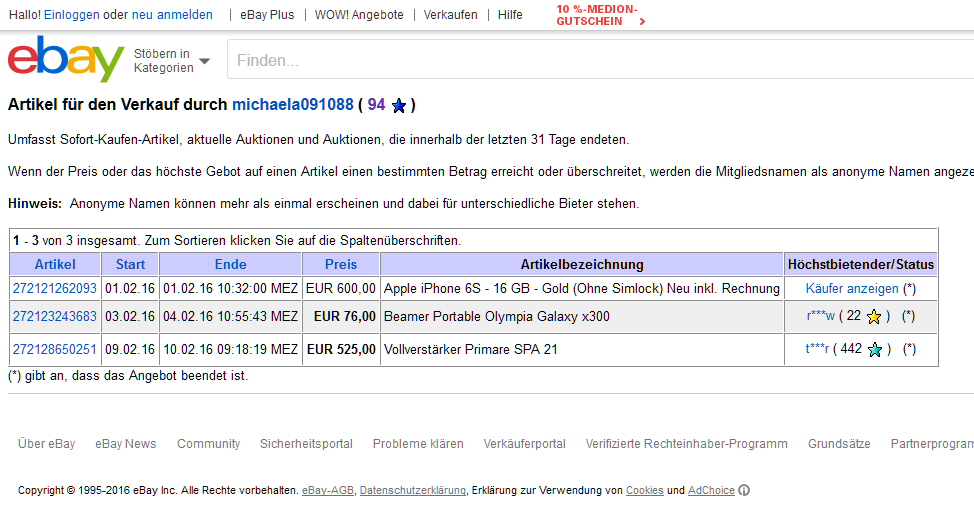974x527 pixels.
Task: Click blue star next to seller rating 94
Action: click(399, 106)
